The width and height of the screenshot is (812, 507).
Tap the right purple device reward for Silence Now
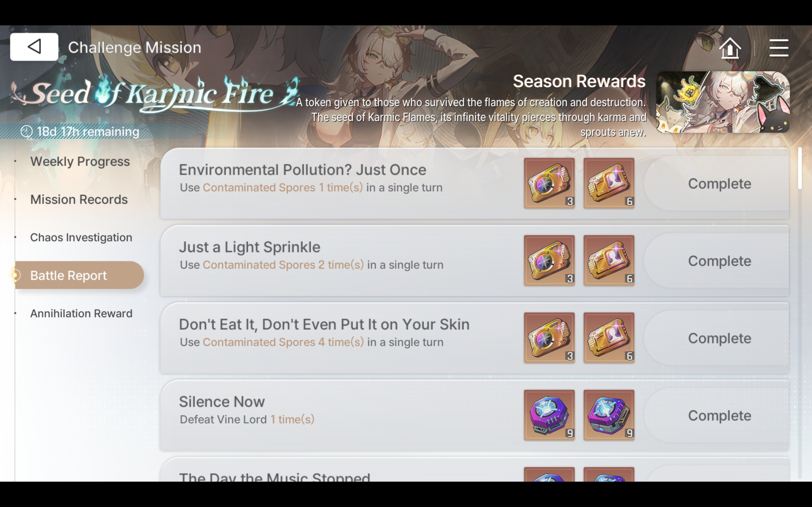tap(609, 415)
